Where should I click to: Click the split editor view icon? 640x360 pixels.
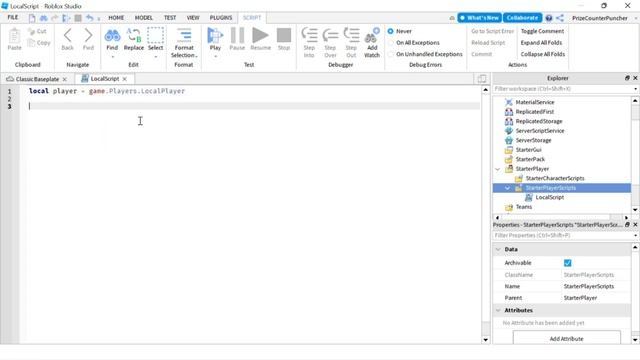point(482,79)
